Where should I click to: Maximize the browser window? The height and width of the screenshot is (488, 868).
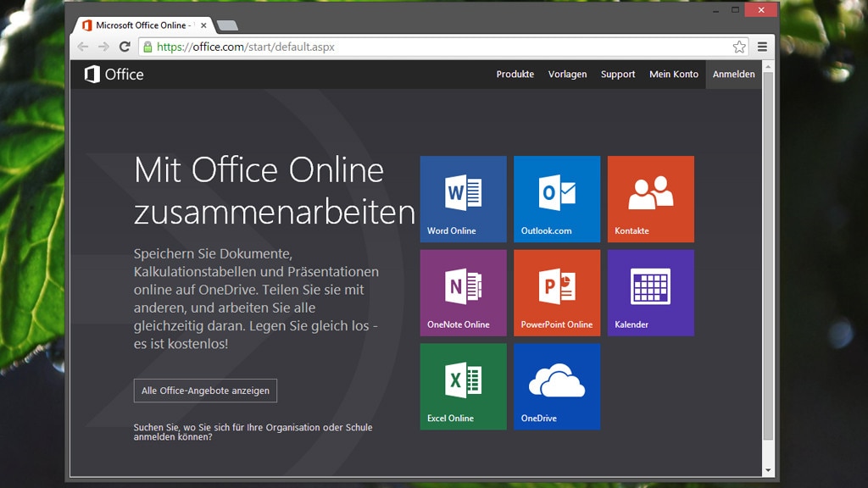735,10
